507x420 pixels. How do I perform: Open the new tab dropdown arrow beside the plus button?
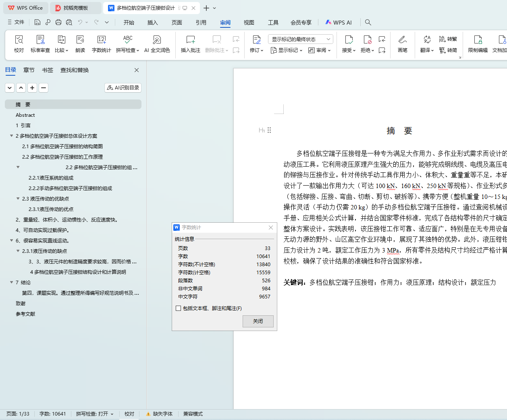pos(214,8)
